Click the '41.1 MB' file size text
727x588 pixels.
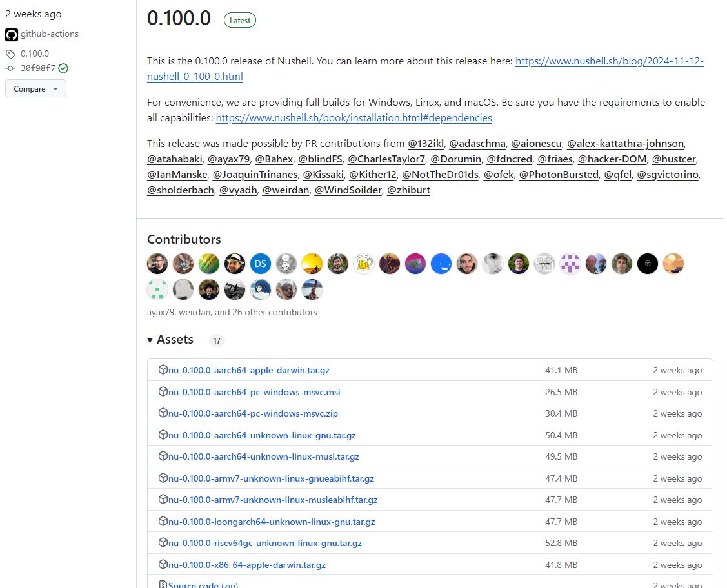561,370
